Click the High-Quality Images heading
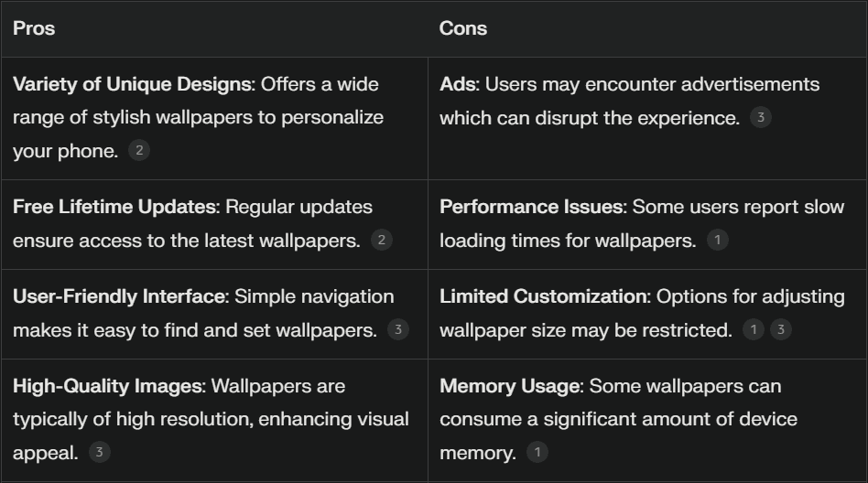The height and width of the screenshot is (483, 868). (109, 386)
